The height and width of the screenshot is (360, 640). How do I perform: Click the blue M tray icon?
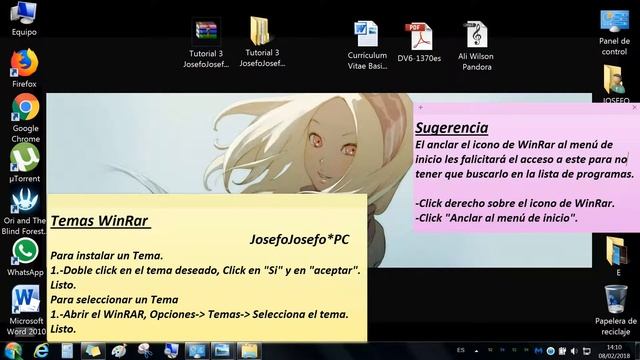click(538, 351)
